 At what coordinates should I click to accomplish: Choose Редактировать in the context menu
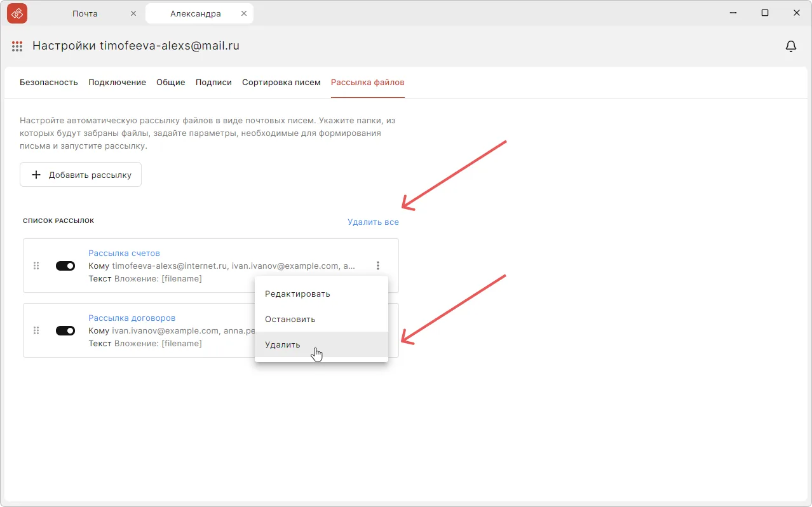297,294
